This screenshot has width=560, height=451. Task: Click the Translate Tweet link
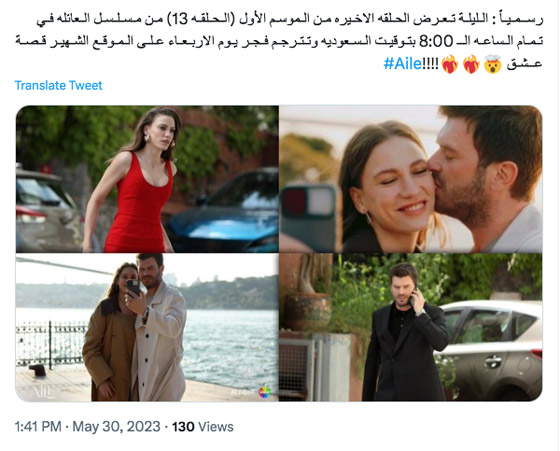pos(59,85)
